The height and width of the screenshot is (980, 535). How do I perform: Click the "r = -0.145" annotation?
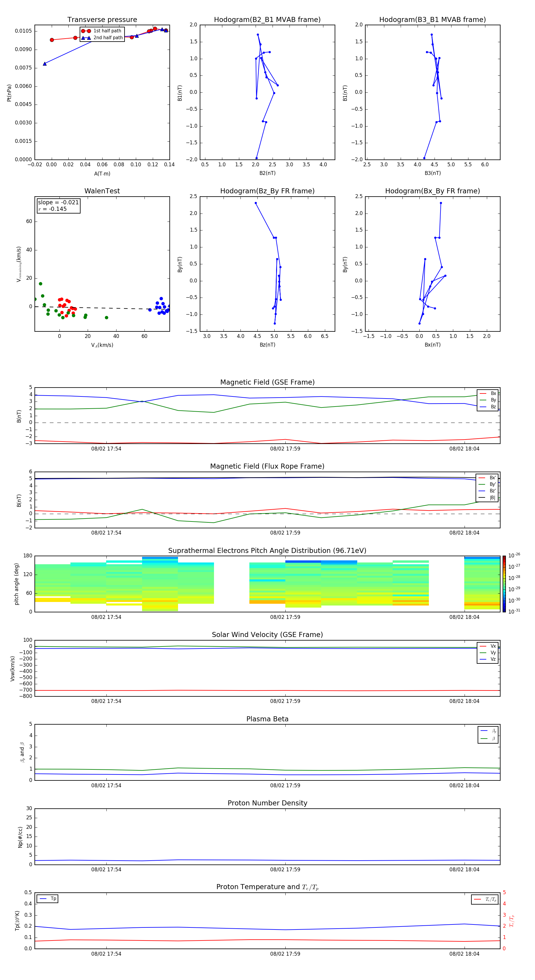pos(52,209)
